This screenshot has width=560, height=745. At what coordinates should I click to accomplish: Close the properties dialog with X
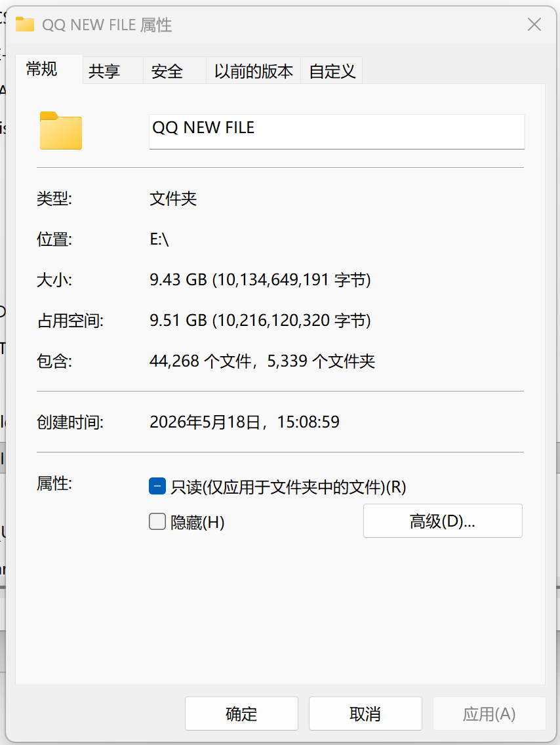534,24
